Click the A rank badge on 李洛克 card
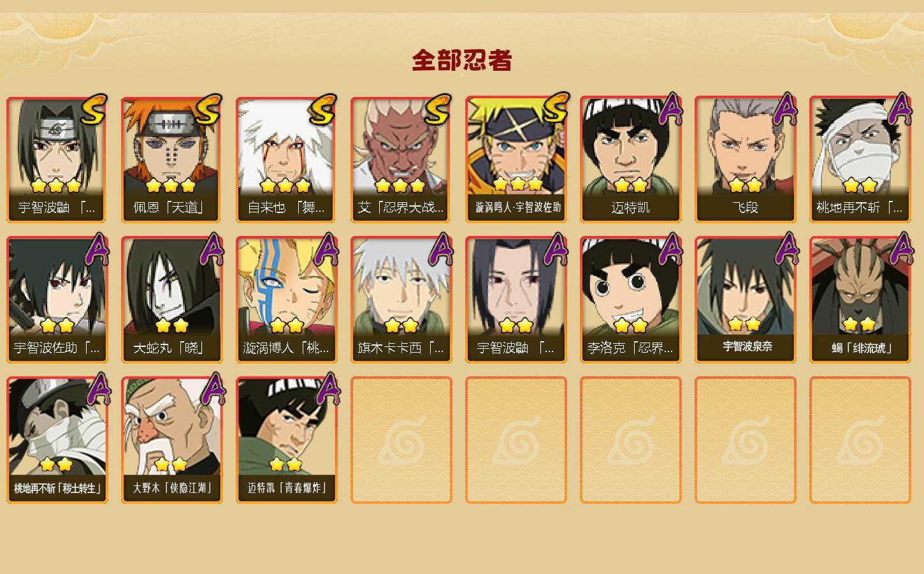924x574 pixels. pyautogui.click(x=670, y=249)
